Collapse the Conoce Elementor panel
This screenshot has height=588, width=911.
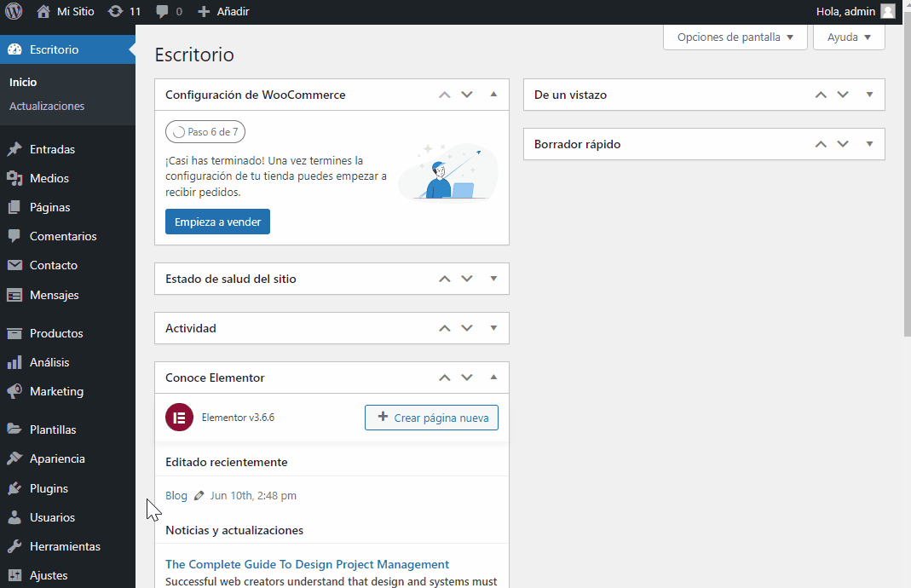pyautogui.click(x=493, y=377)
